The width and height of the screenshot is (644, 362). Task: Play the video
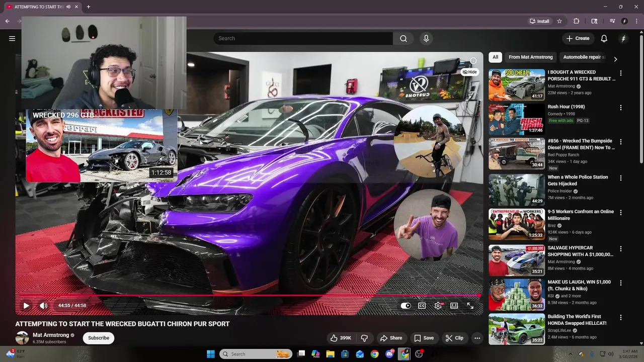click(x=26, y=305)
